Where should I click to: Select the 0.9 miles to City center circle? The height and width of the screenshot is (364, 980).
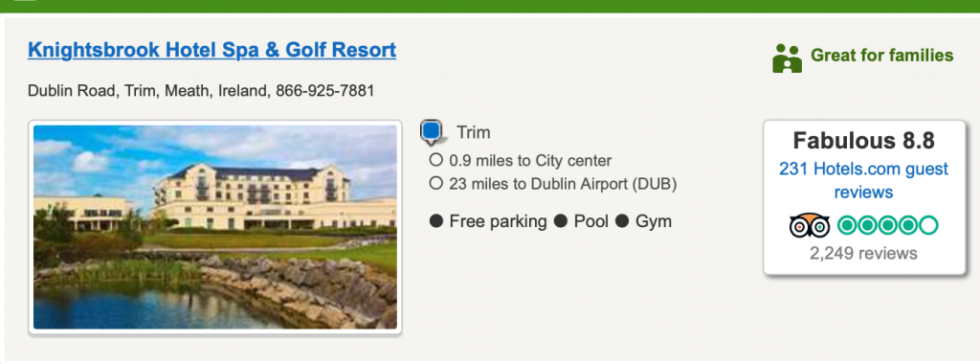(436, 160)
